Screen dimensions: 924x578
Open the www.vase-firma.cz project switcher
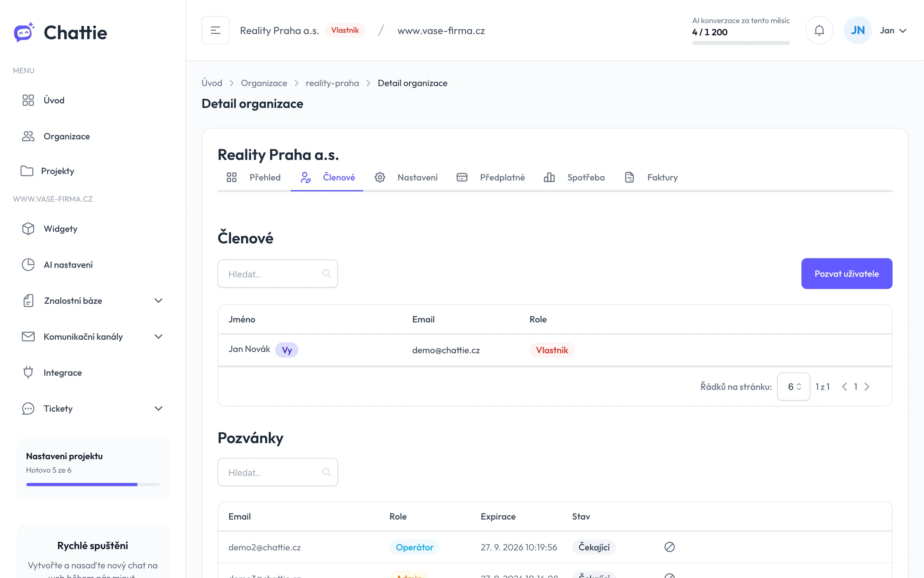click(441, 31)
